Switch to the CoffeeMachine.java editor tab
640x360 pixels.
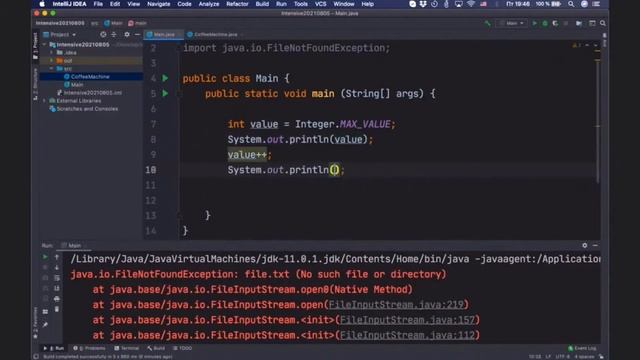(215, 35)
